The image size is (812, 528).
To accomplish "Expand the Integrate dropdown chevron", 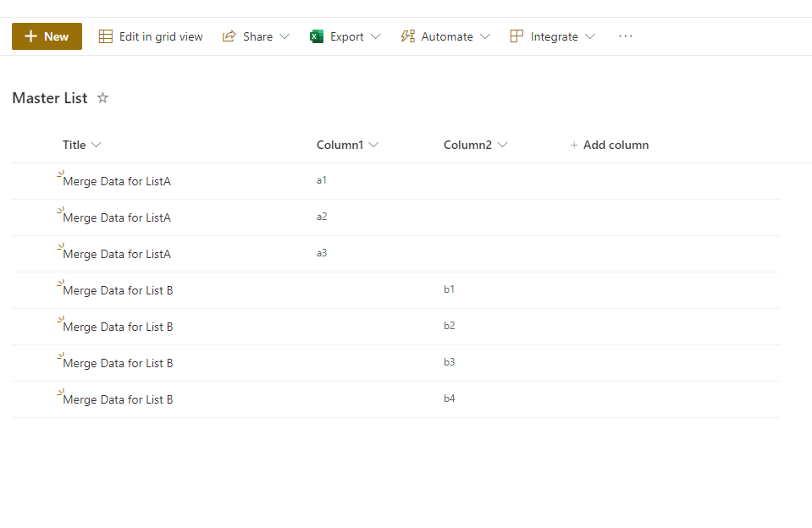I will pyautogui.click(x=590, y=36).
